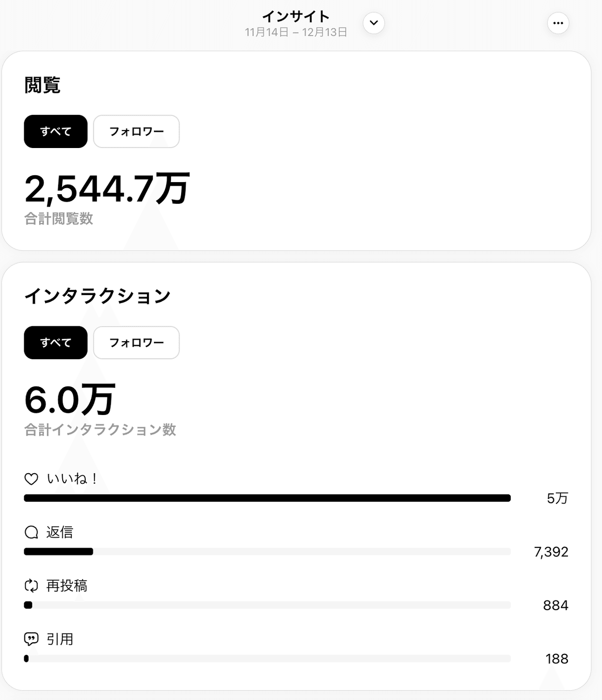602x700 pixels.
Task: Click the 11月14日 – 12月13日 date range
Action: pos(296,33)
